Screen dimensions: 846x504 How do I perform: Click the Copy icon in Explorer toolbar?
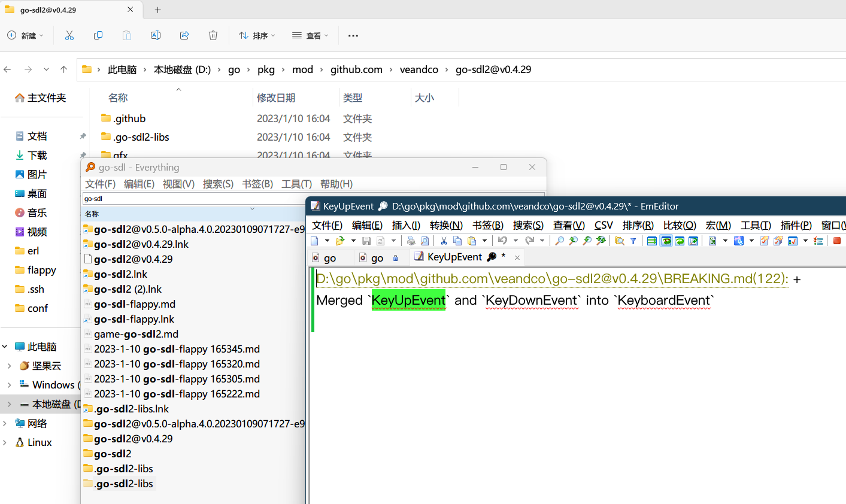point(98,35)
